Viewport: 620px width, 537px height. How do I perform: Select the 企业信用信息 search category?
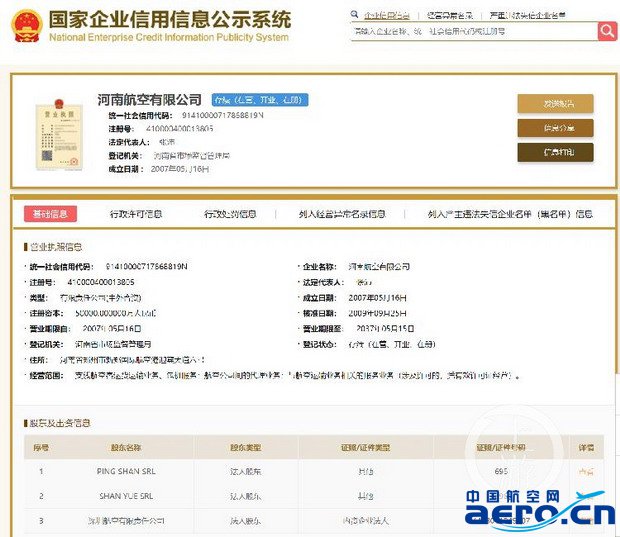[387, 15]
